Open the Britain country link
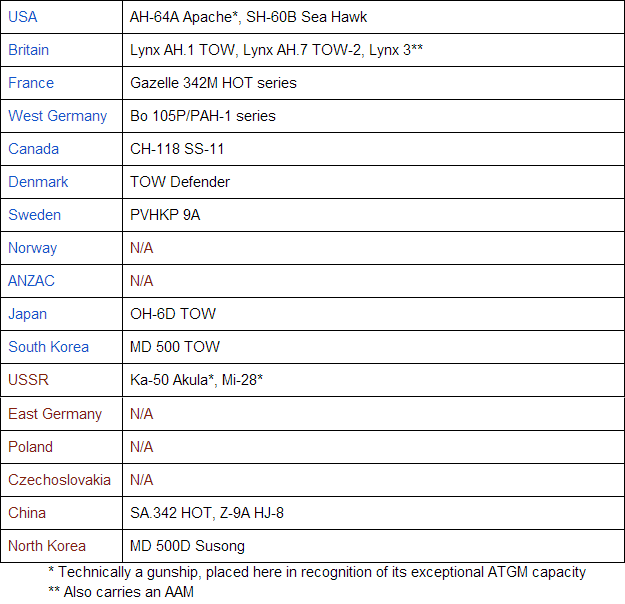 28,50
